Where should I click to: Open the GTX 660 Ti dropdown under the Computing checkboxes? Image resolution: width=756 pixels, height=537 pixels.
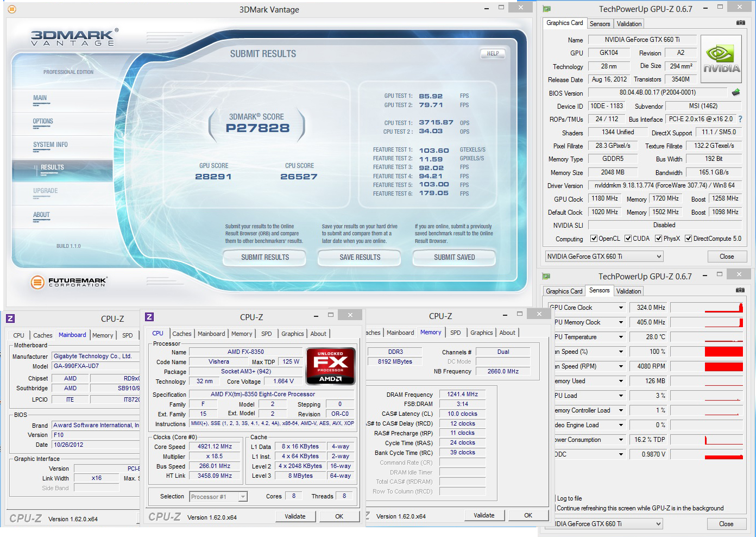point(604,257)
